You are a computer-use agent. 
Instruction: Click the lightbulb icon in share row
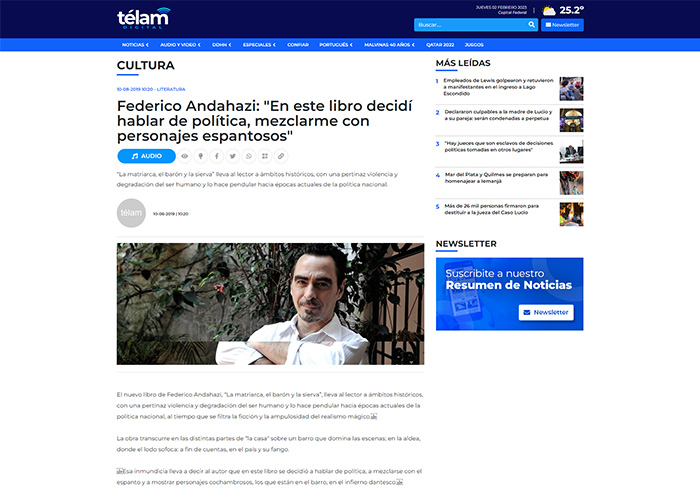200,156
